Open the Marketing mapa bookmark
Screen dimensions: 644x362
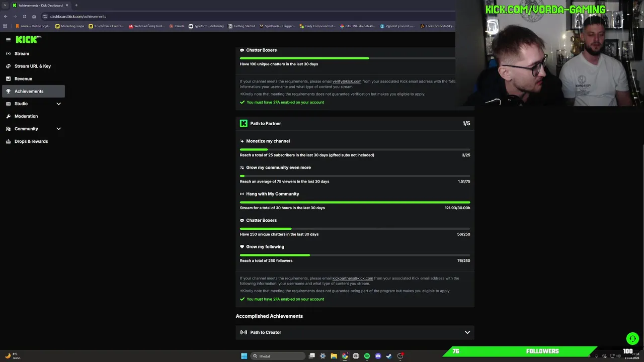(70, 26)
